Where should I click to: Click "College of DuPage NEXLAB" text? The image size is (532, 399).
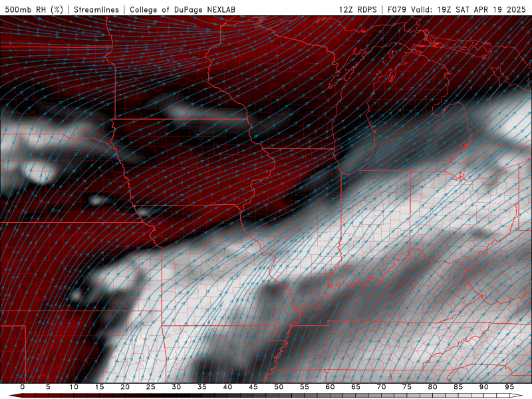(182, 9)
